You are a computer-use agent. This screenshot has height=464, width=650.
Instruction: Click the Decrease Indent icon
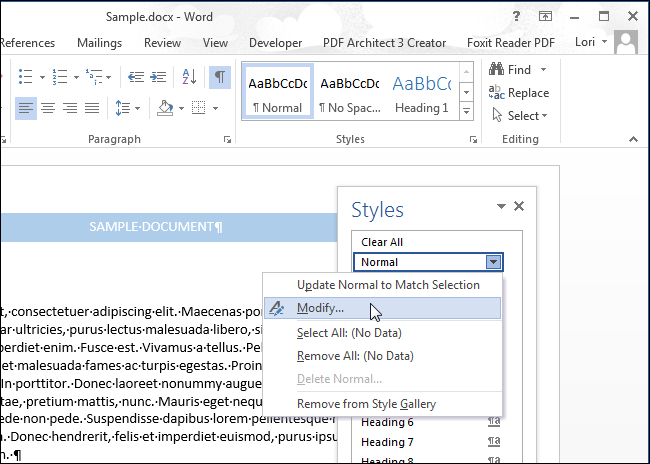coord(134,77)
